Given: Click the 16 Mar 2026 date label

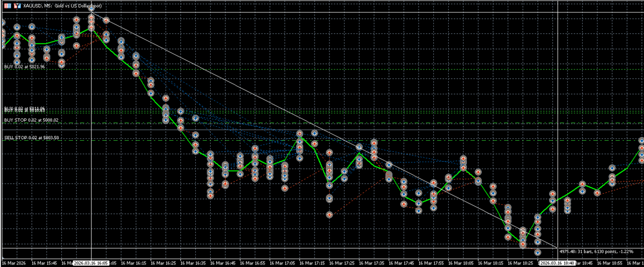Looking at the screenshot, I should tap(14, 263).
